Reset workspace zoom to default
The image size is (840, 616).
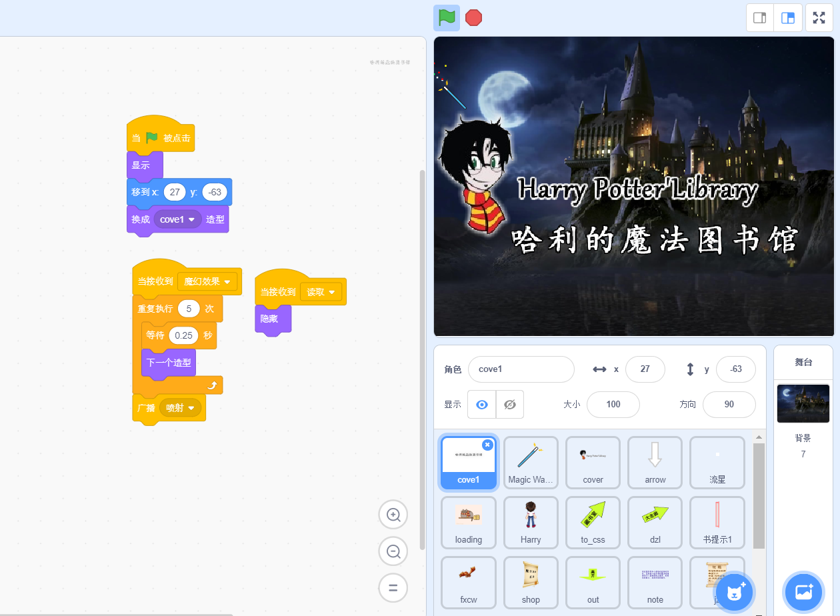(x=393, y=588)
